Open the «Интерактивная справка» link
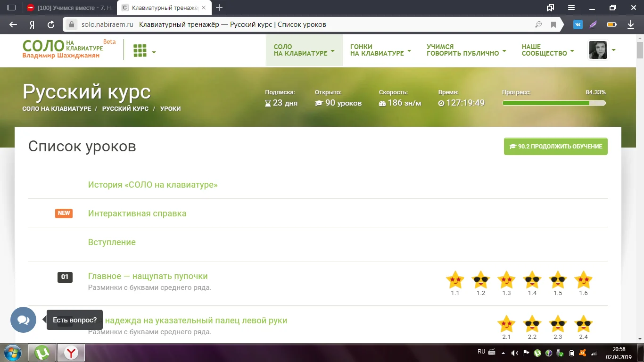The image size is (644, 362). coord(137,214)
